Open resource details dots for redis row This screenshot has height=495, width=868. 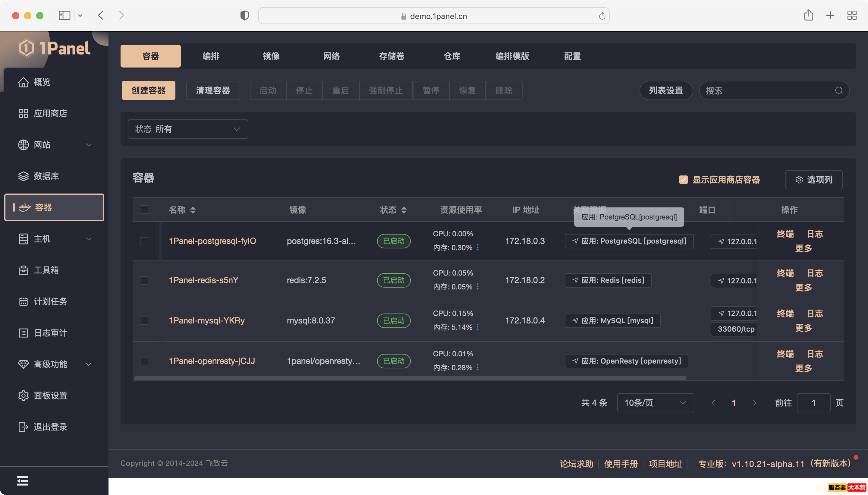[477, 287]
